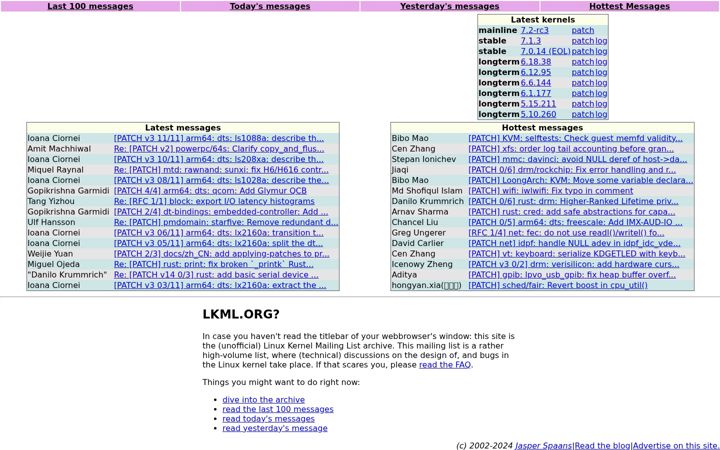Open powerpc/64s Clarify copy_and_flush reply
Image resolution: width=720 pixels, height=450 pixels.
pyautogui.click(x=219, y=149)
